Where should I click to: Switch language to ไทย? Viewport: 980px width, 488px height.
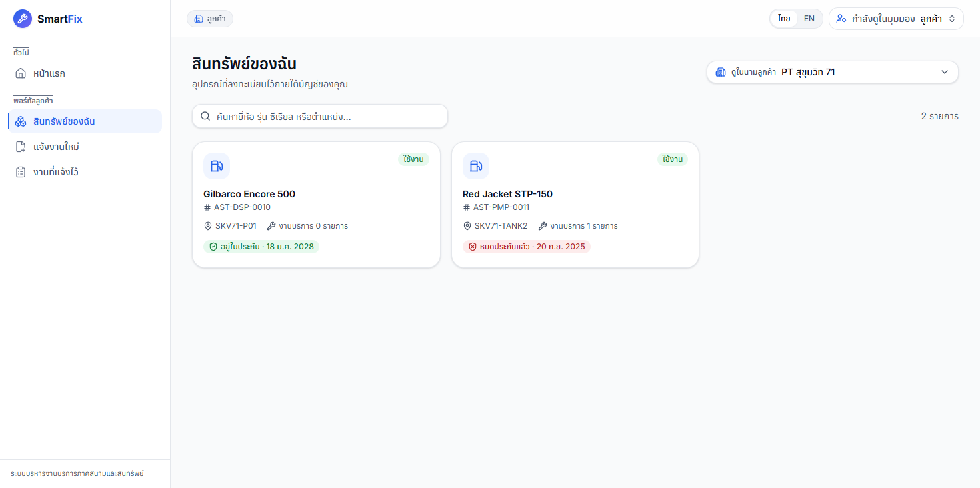(784, 19)
